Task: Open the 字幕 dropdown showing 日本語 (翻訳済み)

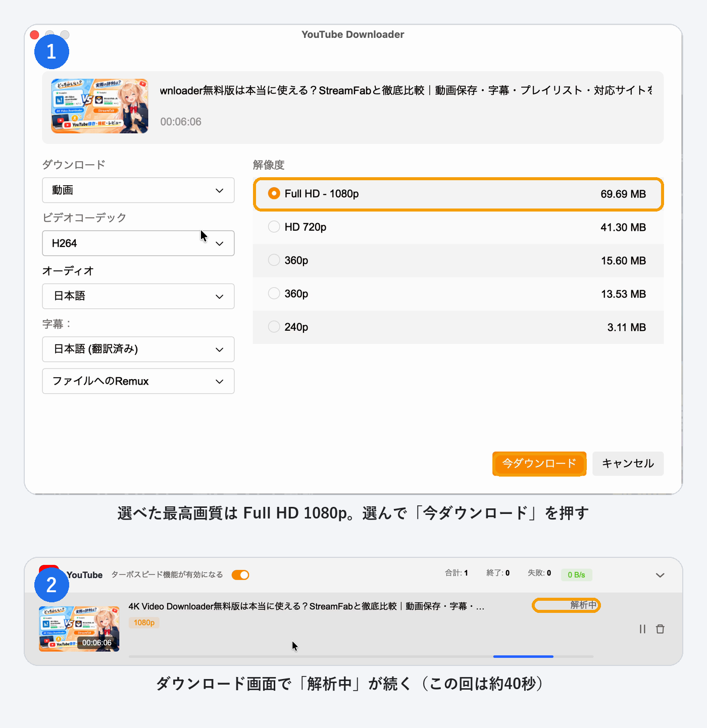Action: (x=138, y=349)
